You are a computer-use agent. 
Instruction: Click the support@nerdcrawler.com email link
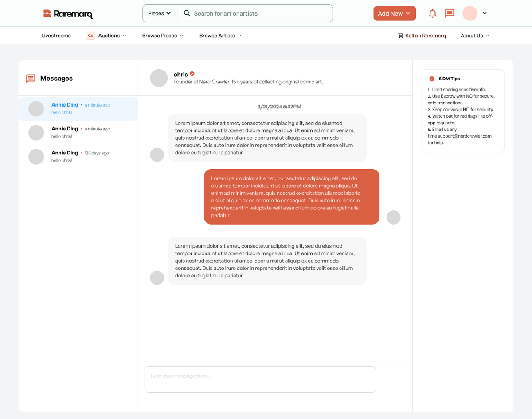point(464,136)
